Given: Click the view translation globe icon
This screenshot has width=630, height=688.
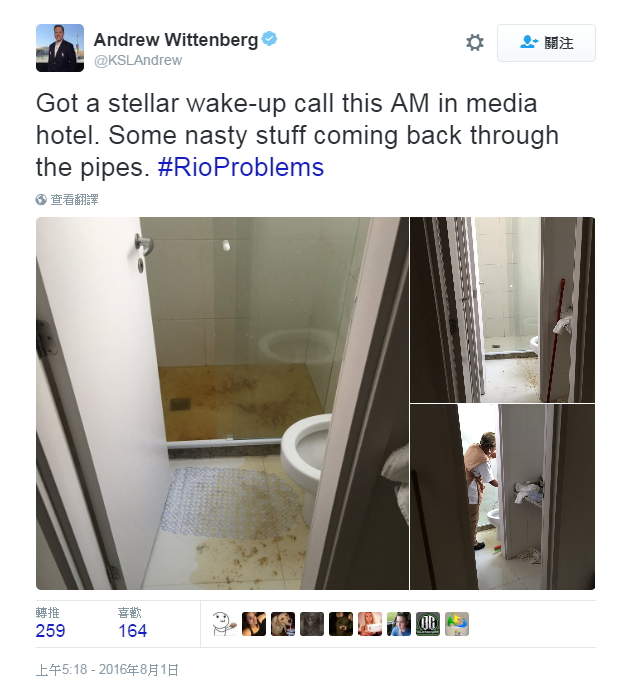Looking at the screenshot, I should click(x=41, y=200).
